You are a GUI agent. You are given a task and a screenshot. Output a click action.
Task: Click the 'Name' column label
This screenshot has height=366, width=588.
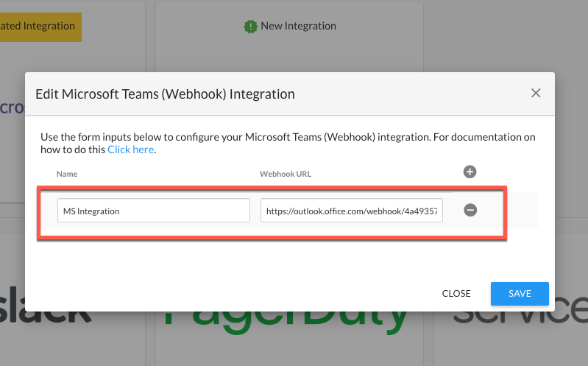click(x=67, y=174)
